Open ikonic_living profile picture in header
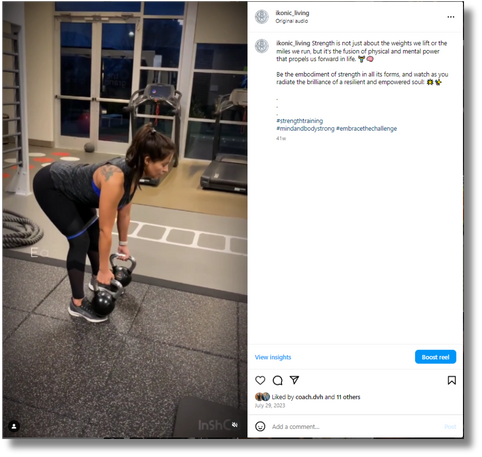 [262, 17]
